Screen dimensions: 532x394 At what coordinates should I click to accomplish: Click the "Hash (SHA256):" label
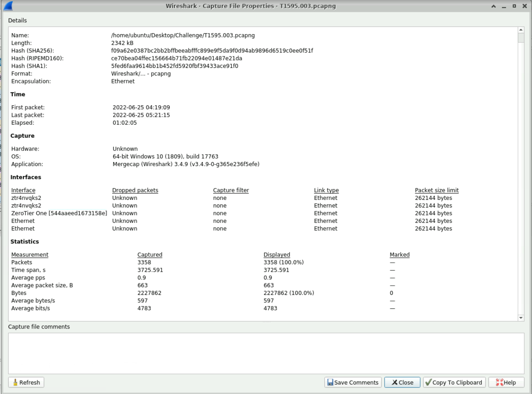pyautogui.click(x=33, y=51)
